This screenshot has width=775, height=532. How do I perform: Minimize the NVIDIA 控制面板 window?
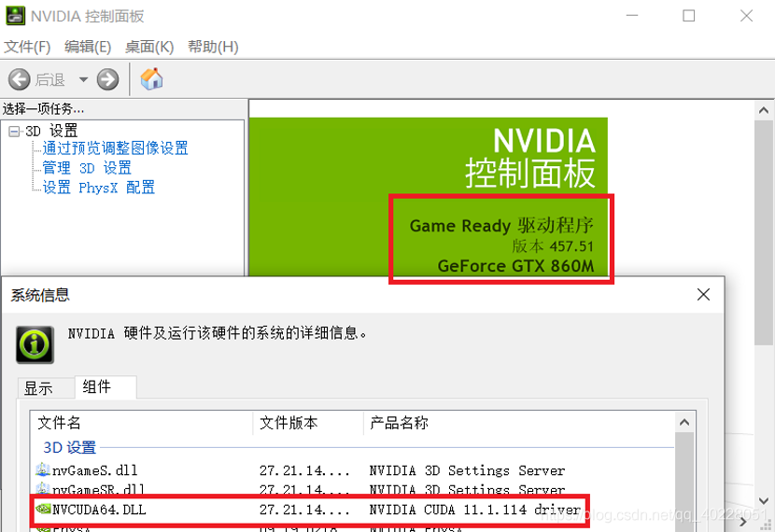coord(632,16)
